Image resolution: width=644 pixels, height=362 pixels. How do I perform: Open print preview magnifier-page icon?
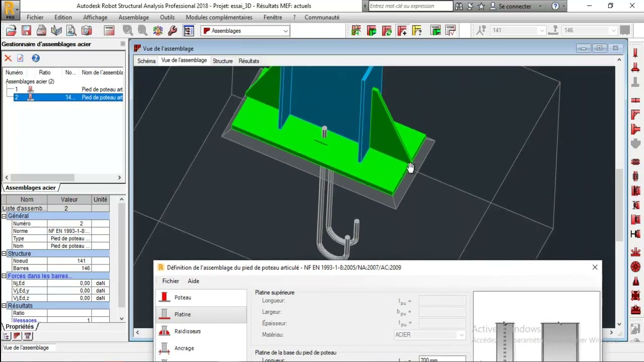click(71, 31)
